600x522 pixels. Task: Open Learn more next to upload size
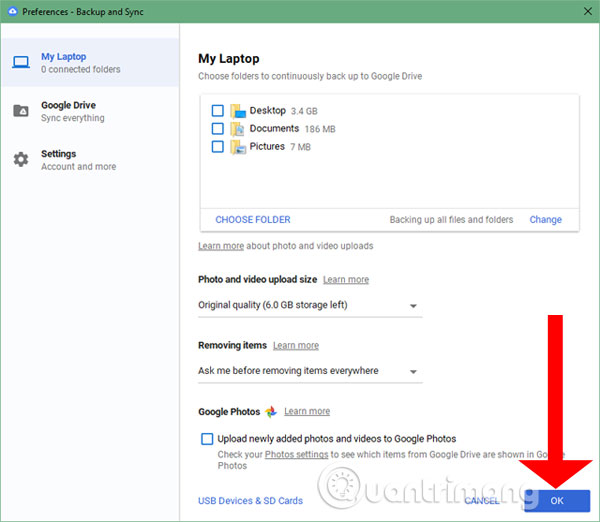coord(346,280)
